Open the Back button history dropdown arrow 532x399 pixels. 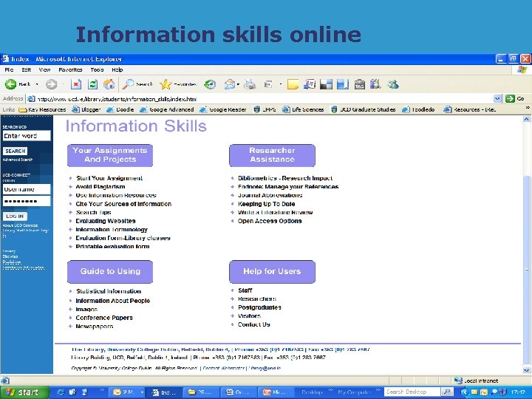click(37, 84)
